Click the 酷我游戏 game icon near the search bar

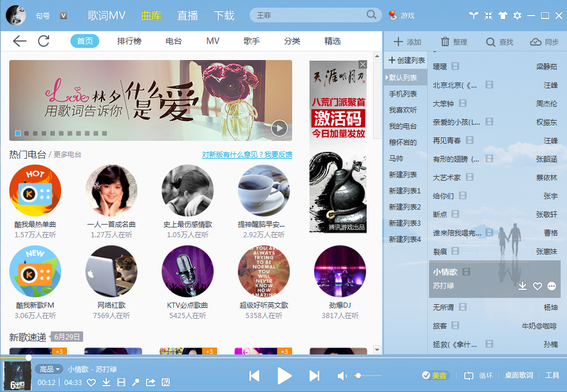[392, 15]
